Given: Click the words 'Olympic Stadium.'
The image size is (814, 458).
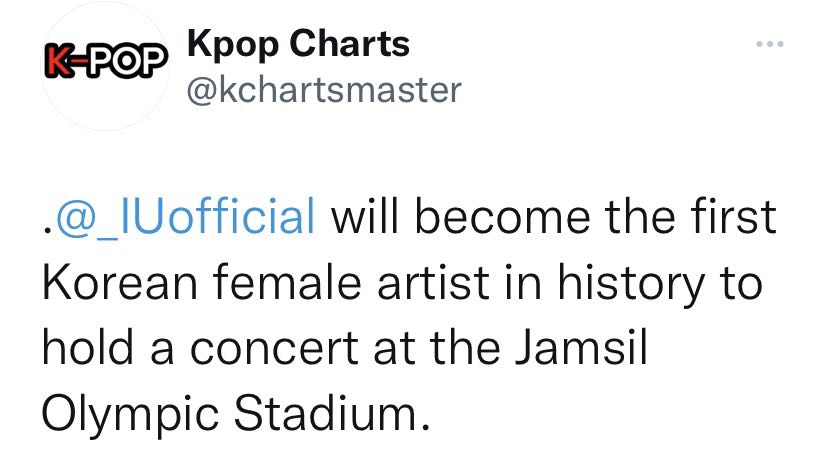Looking at the screenshot, I should tap(236, 415).
